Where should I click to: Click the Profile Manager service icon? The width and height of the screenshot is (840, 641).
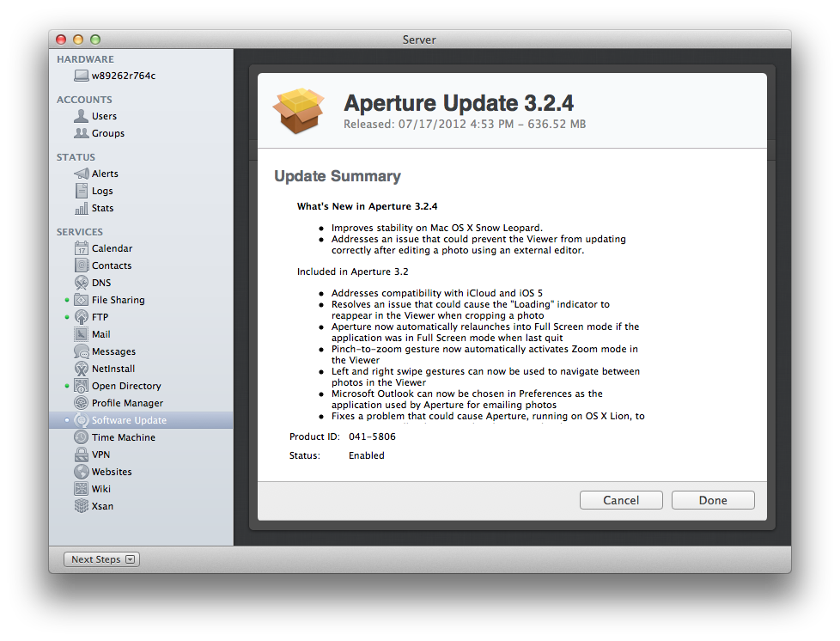[x=82, y=402]
